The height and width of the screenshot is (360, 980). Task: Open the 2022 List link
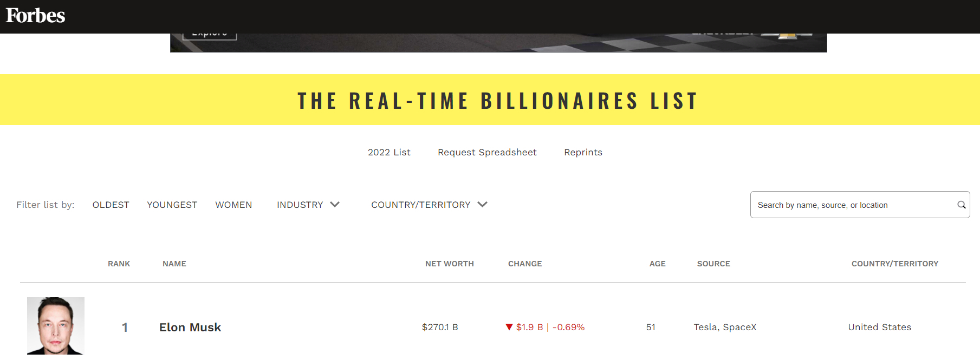point(389,152)
